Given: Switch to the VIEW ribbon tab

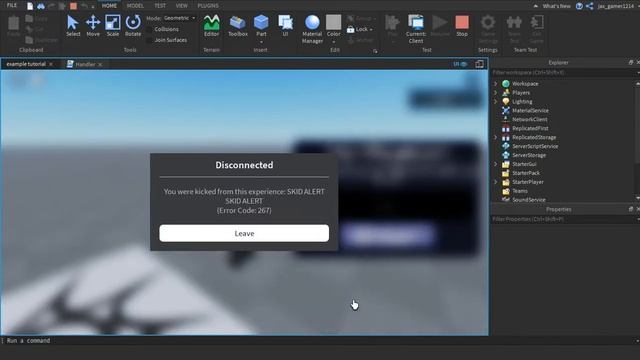Looking at the screenshot, I should click(x=182, y=6).
